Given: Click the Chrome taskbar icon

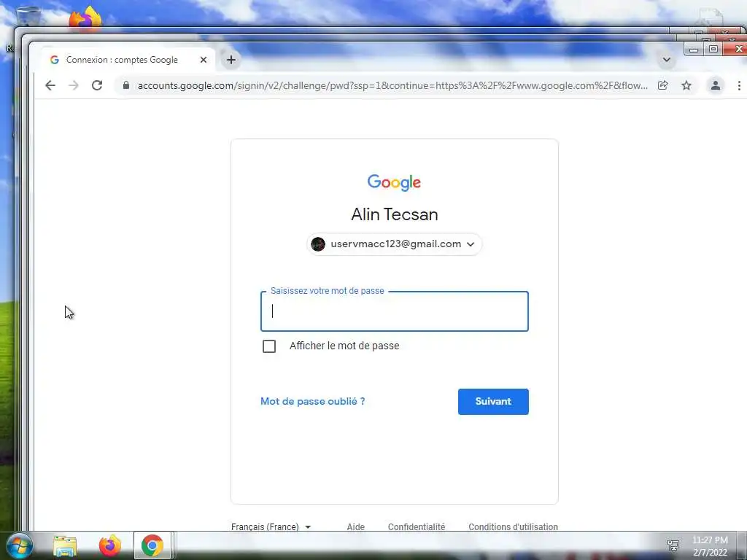Looking at the screenshot, I should [152, 545].
